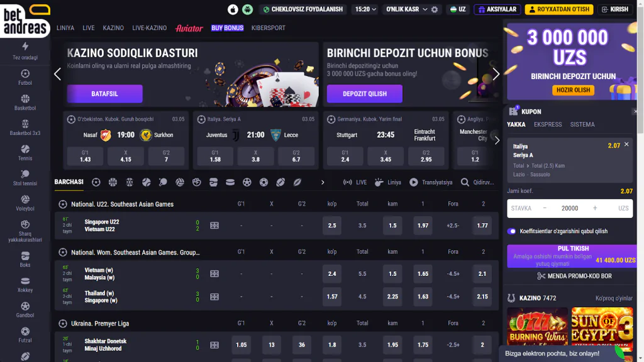Open Futbol in the left sidebar
The width and height of the screenshot is (644, 362).
click(x=25, y=77)
